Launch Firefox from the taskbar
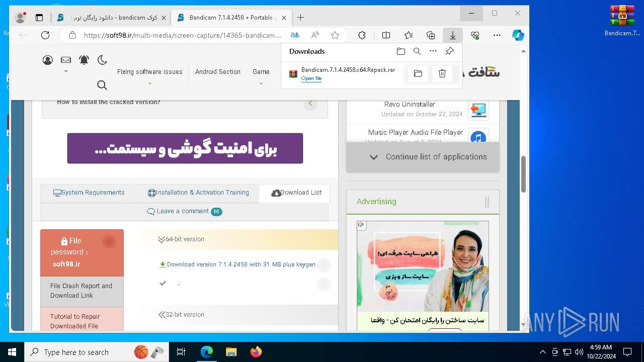 [x=256, y=352]
